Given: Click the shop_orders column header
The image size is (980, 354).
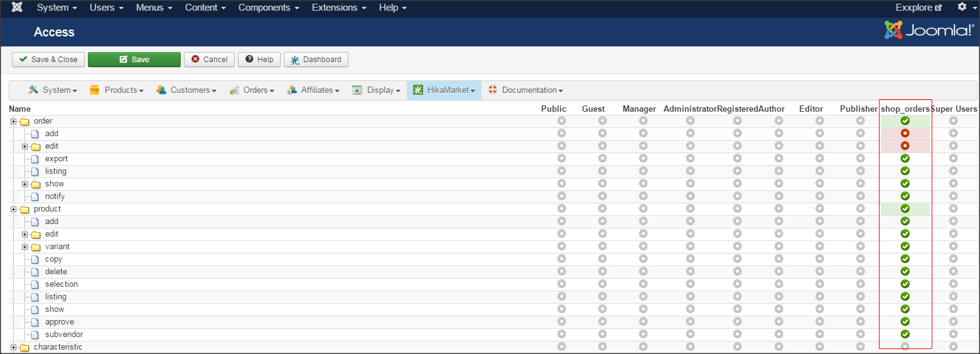Looking at the screenshot, I should tap(905, 109).
